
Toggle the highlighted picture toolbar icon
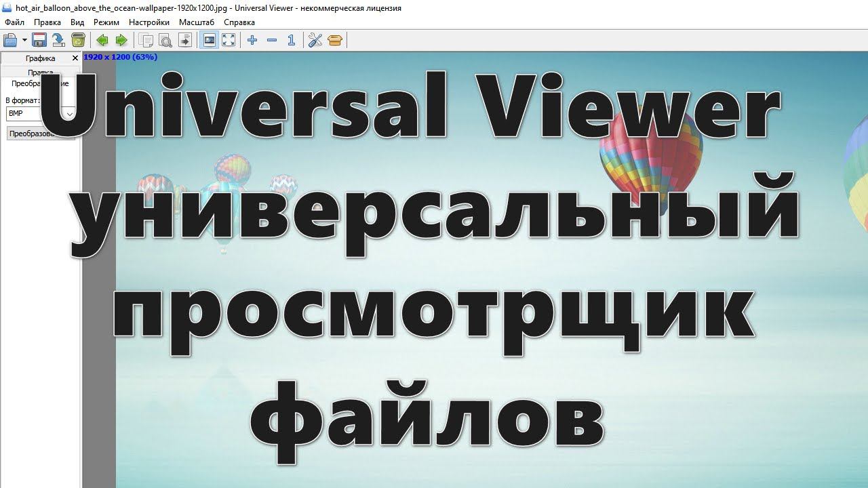210,41
